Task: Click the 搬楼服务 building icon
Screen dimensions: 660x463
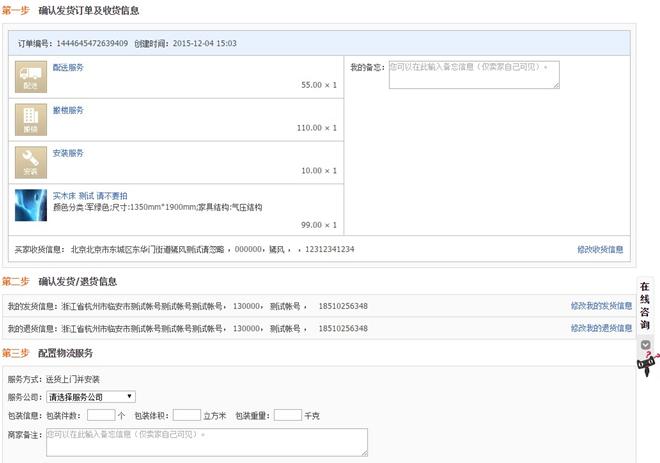Action: [31, 120]
